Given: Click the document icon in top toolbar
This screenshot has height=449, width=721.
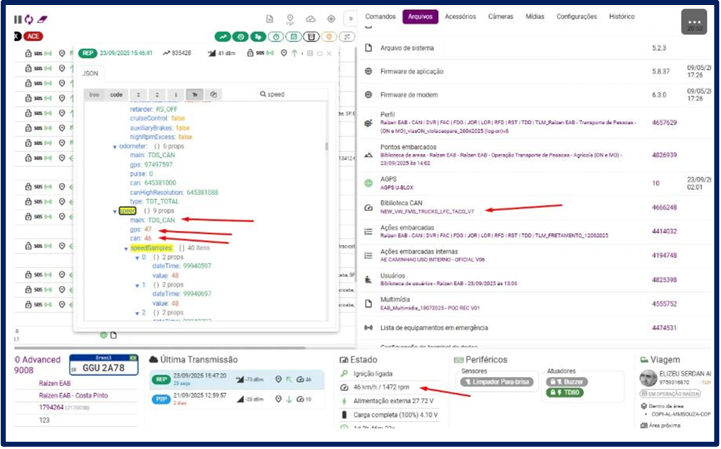Looking at the screenshot, I should pos(268,18).
